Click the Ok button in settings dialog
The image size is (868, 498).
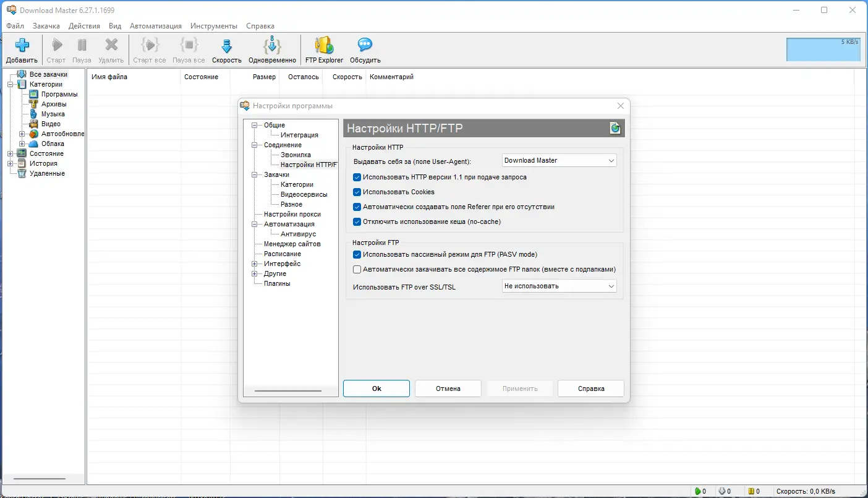[x=377, y=389]
